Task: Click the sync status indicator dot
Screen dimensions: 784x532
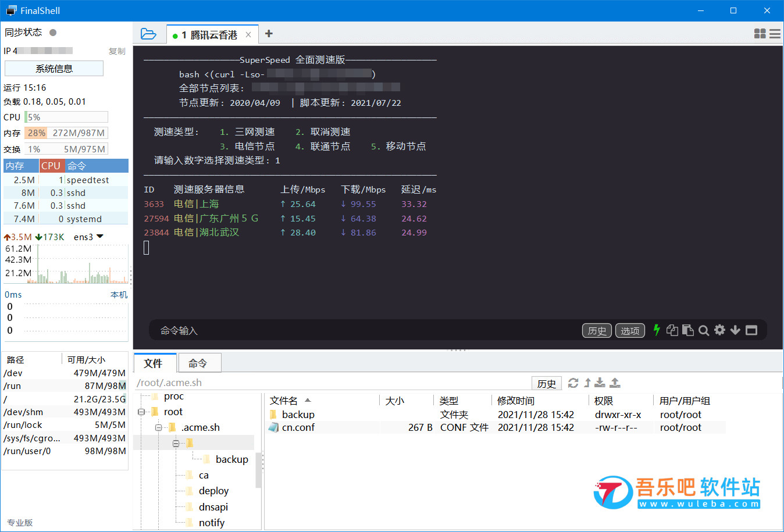Action: tap(53, 33)
